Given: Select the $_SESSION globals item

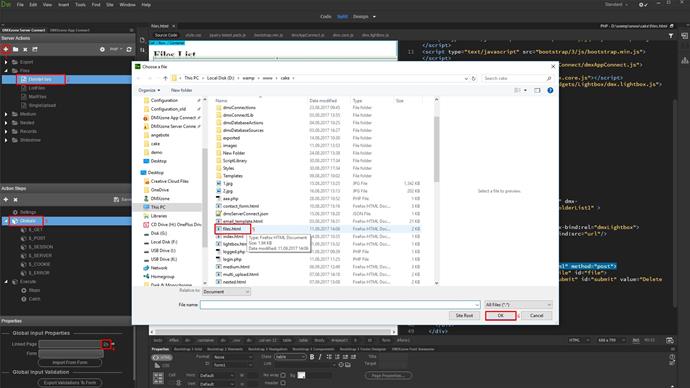Looking at the screenshot, I should coord(40,247).
